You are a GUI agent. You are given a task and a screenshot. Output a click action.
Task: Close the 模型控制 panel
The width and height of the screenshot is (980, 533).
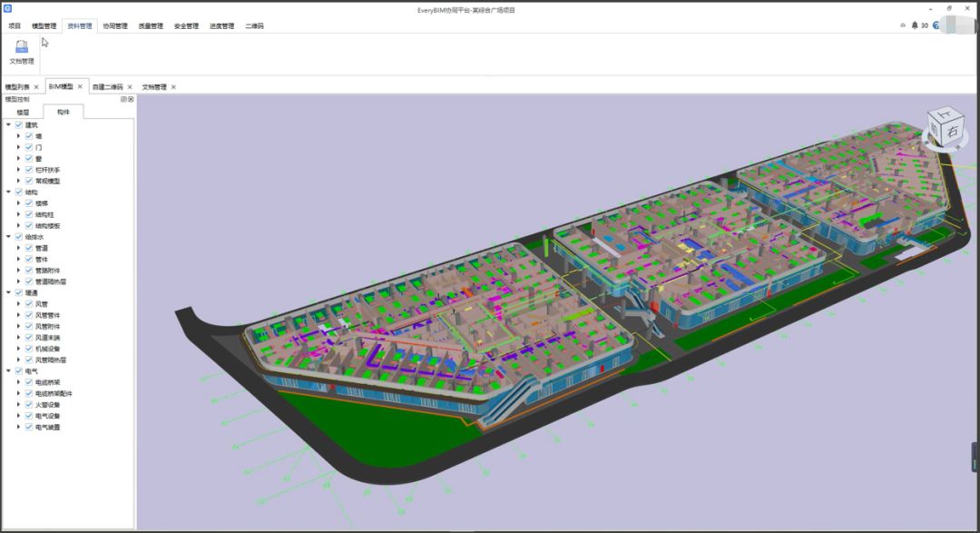coord(131,100)
